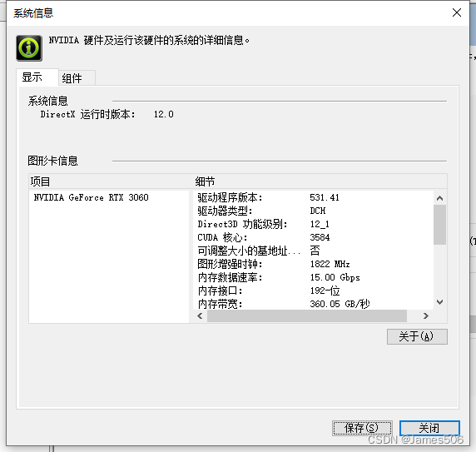Click the 图形卡信息 section heading

pos(52,161)
